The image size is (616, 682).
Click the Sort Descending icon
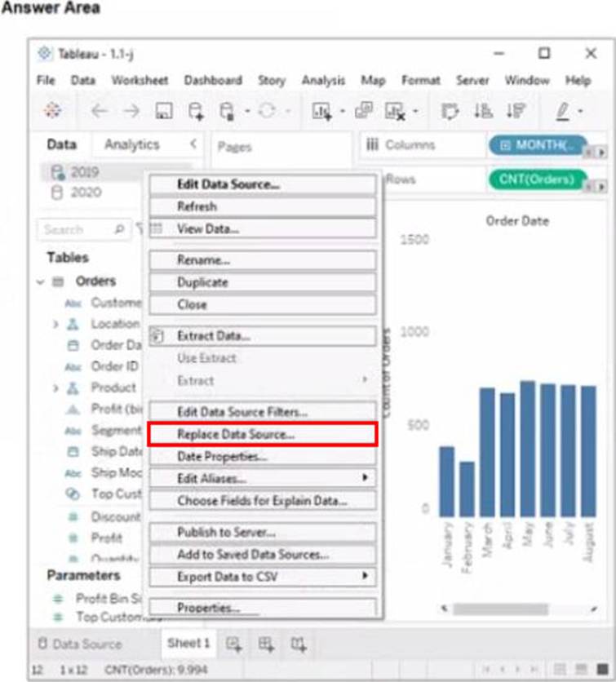tap(516, 110)
